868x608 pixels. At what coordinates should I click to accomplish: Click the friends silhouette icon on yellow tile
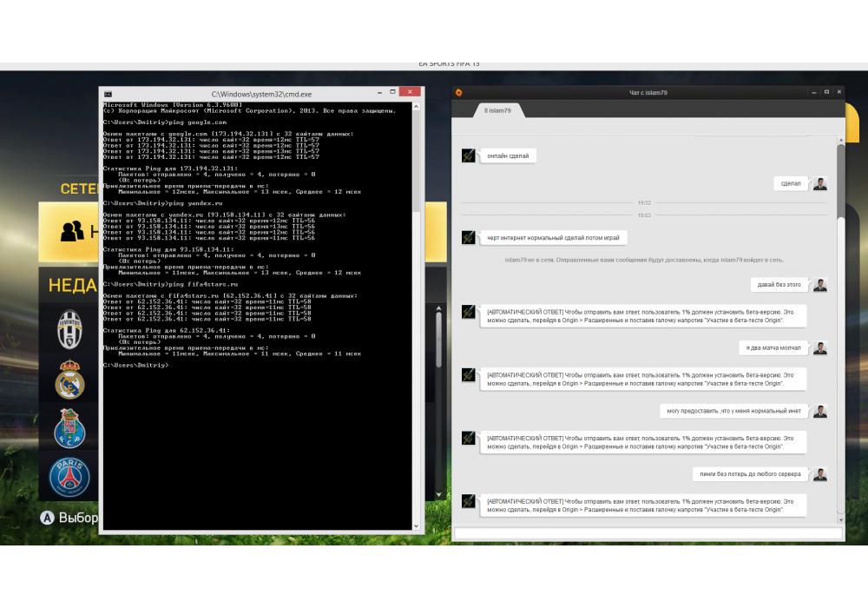(72, 231)
